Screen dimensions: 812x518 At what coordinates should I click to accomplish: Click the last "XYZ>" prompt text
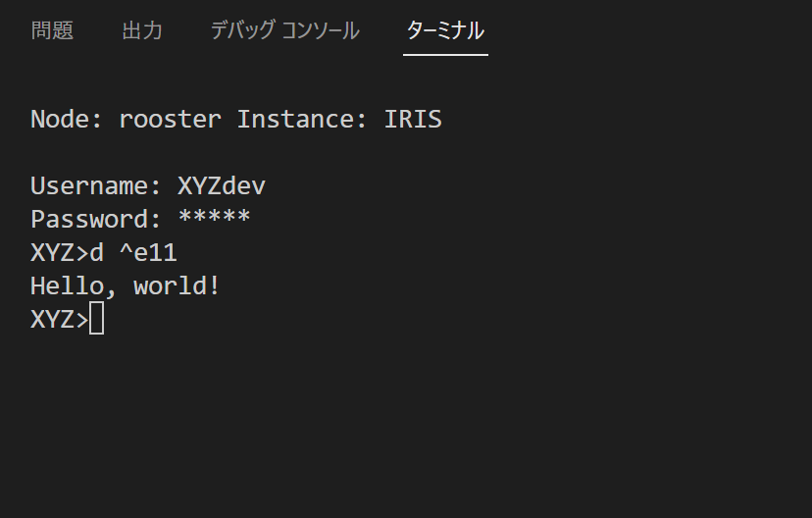coord(59,319)
